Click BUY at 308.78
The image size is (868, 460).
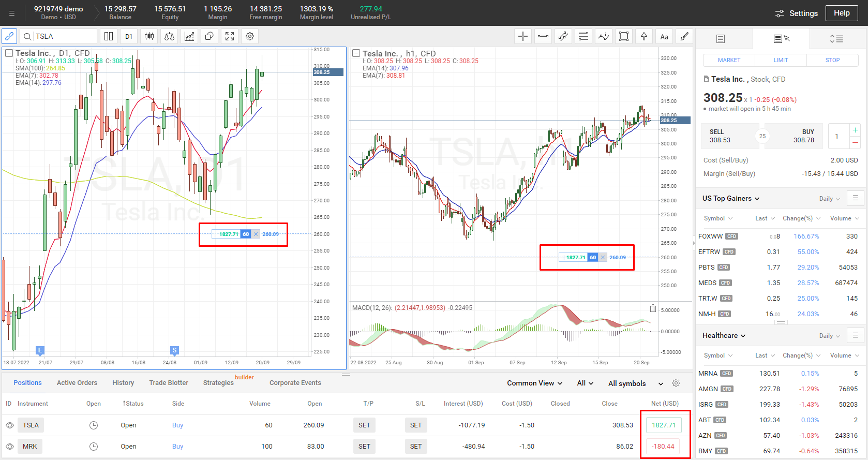pyautogui.click(x=794, y=136)
